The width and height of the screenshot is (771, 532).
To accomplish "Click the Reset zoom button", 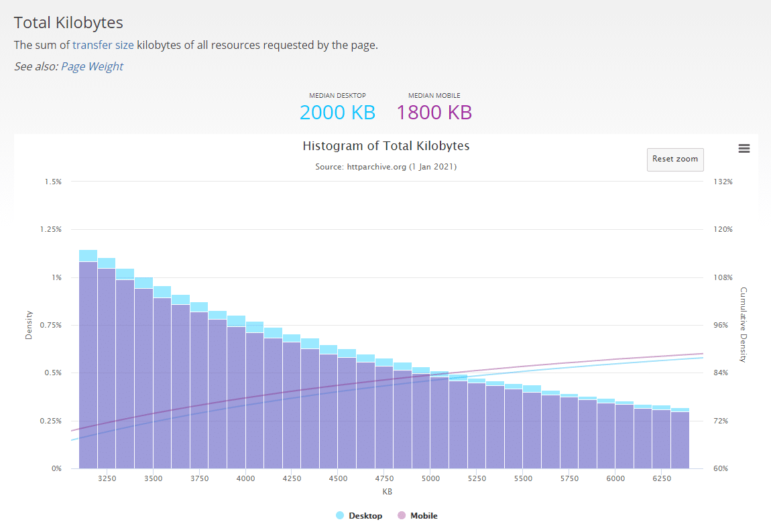I will 674,159.
